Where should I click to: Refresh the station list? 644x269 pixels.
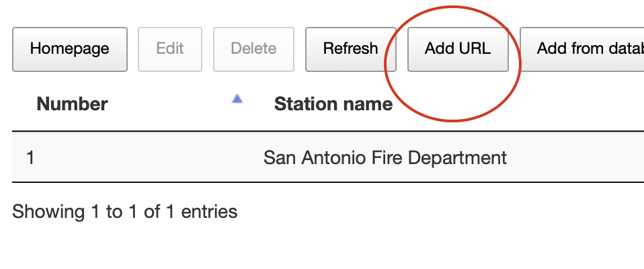350,49
